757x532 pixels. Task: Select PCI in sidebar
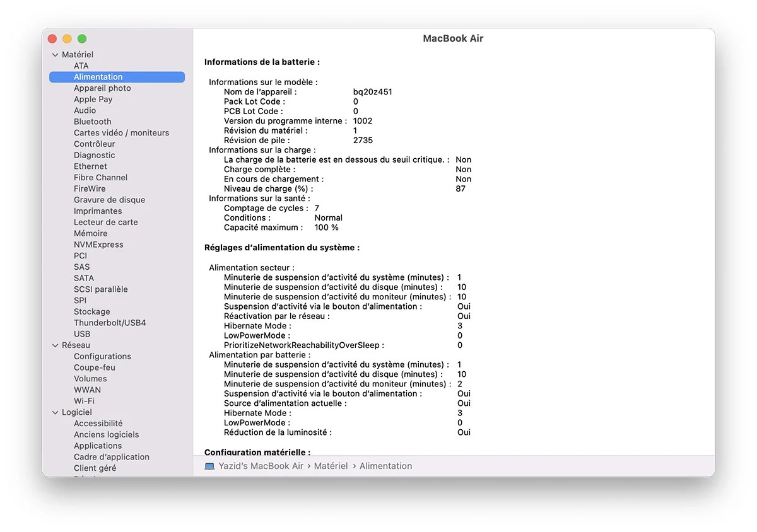tap(81, 256)
